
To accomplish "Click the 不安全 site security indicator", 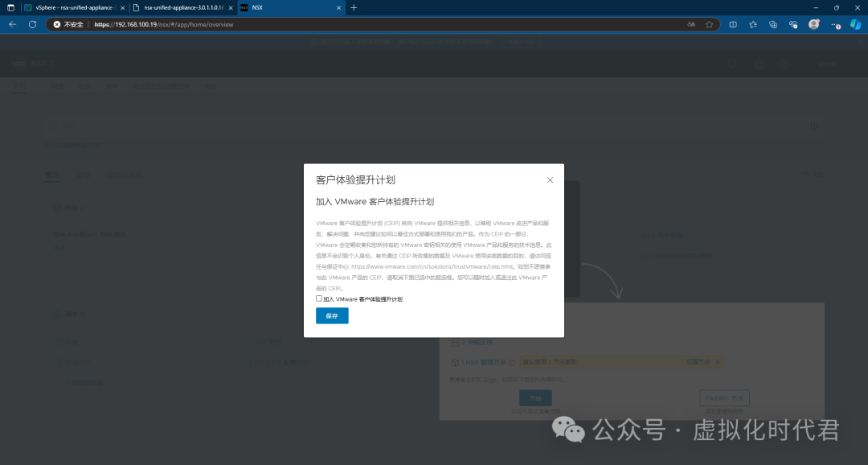I will pyautogui.click(x=68, y=24).
